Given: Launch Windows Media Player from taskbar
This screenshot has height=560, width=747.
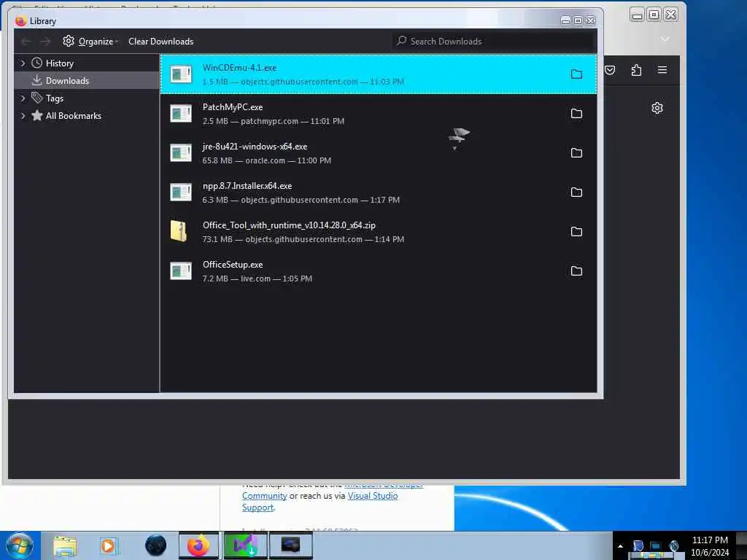Looking at the screenshot, I should coord(108,545).
